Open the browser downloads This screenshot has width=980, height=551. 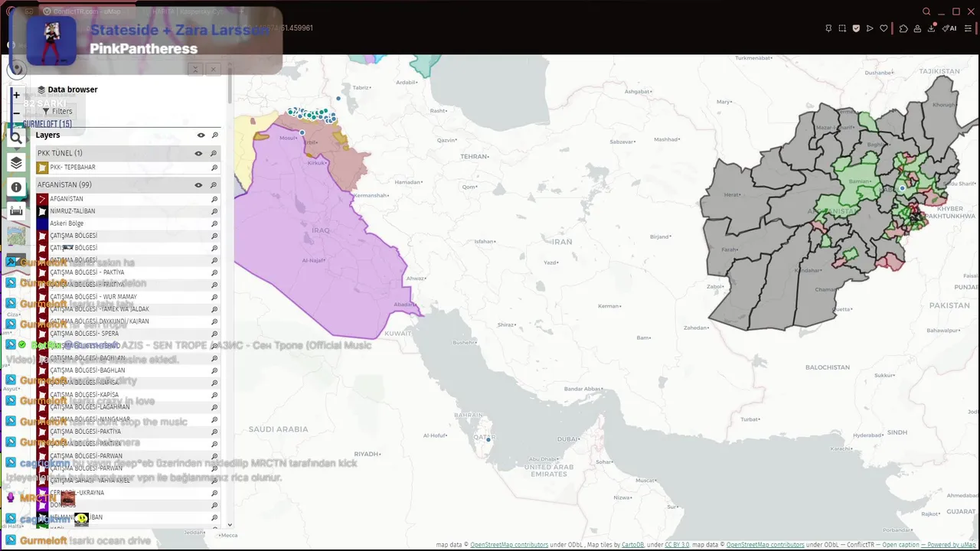932,28
